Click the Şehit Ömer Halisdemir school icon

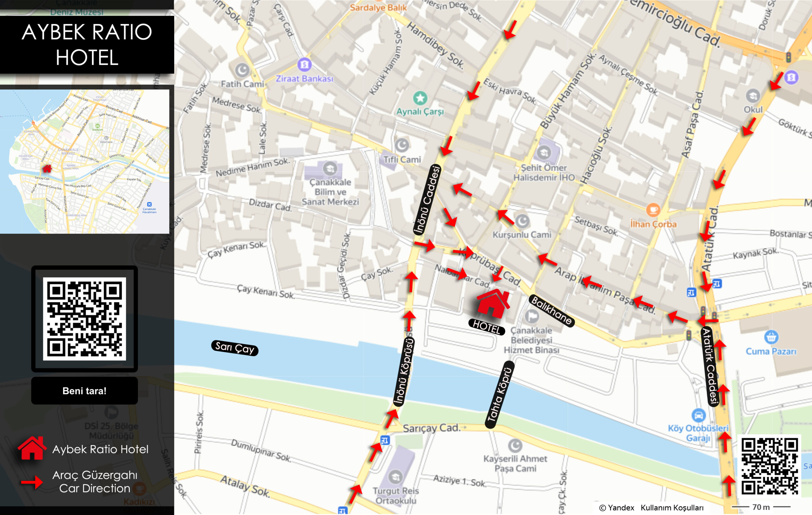[x=544, y=153]
